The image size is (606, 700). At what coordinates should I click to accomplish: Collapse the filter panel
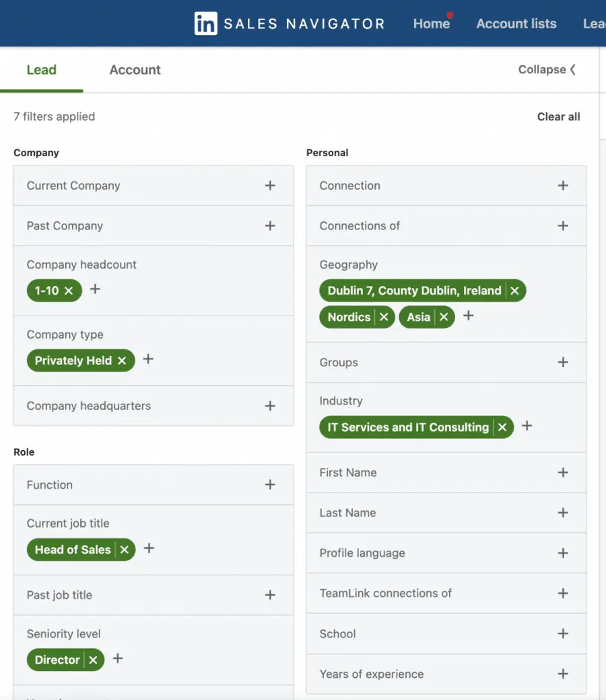click(x=547, y=69)
